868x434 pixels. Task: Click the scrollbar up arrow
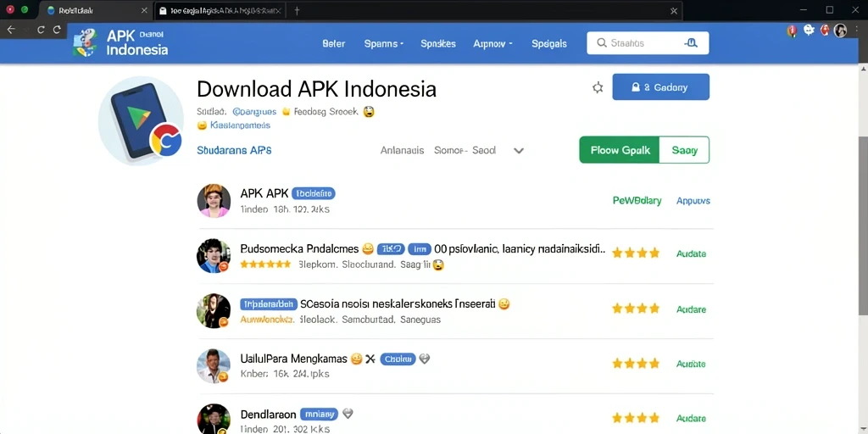(x=862, y=69)
